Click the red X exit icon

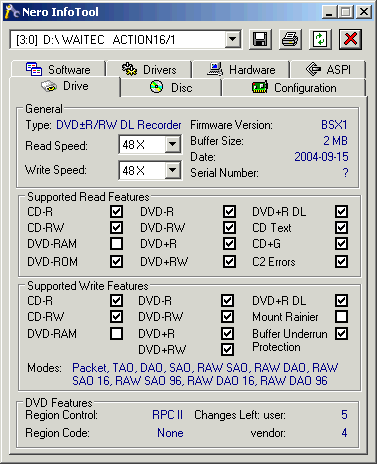[x=350, y=40]
